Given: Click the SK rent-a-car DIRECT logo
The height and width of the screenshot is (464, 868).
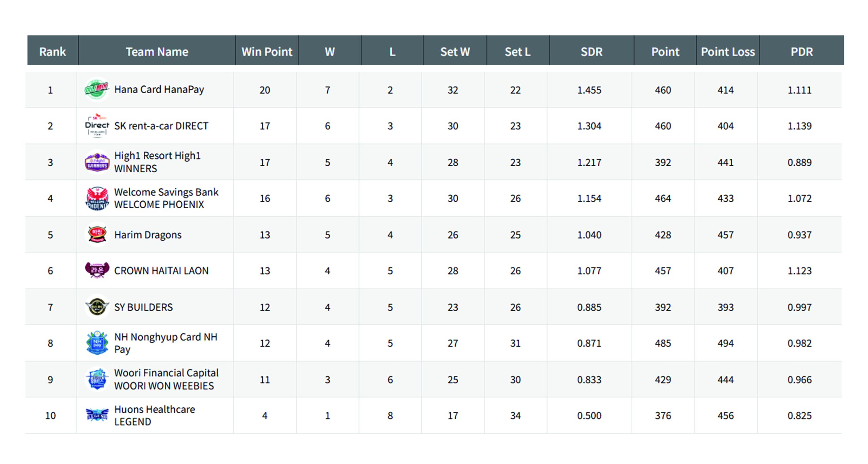Looking at the screenshot, I should [x=97, y=126].
